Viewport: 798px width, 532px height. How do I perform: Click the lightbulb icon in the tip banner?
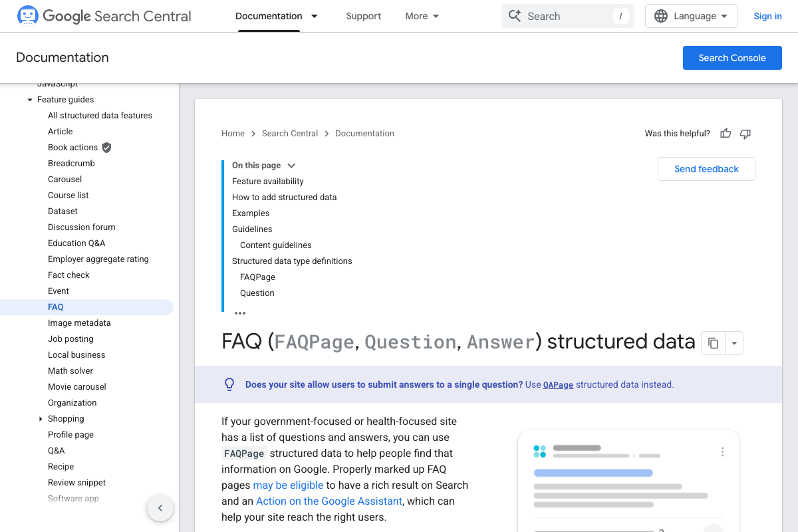[229, 384]
